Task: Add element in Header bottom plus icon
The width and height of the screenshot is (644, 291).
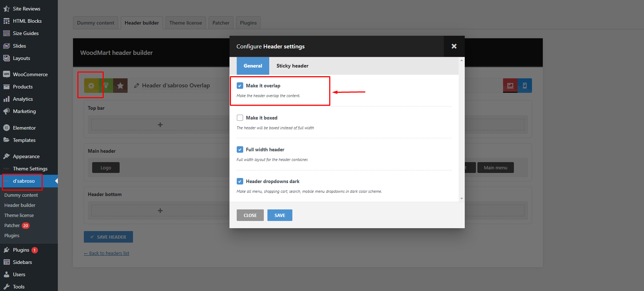Action: [160, 210]
